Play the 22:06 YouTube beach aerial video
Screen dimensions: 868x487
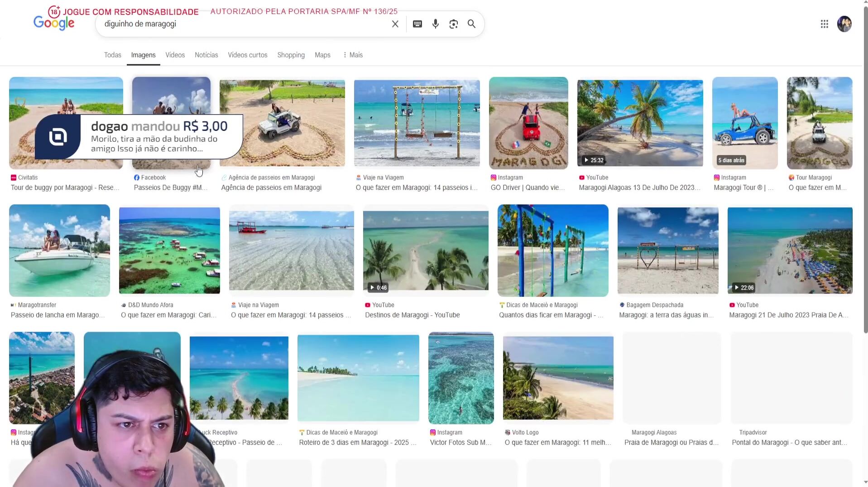790,251
